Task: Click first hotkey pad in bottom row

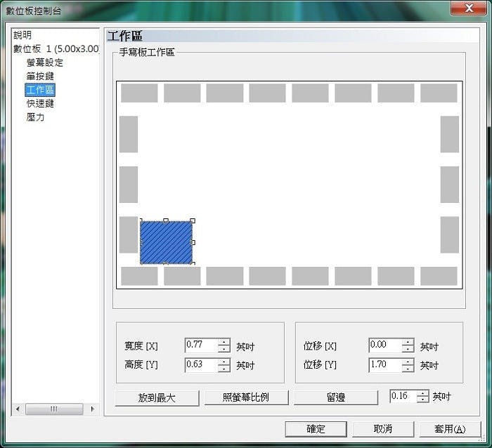Action: (139, 276)
